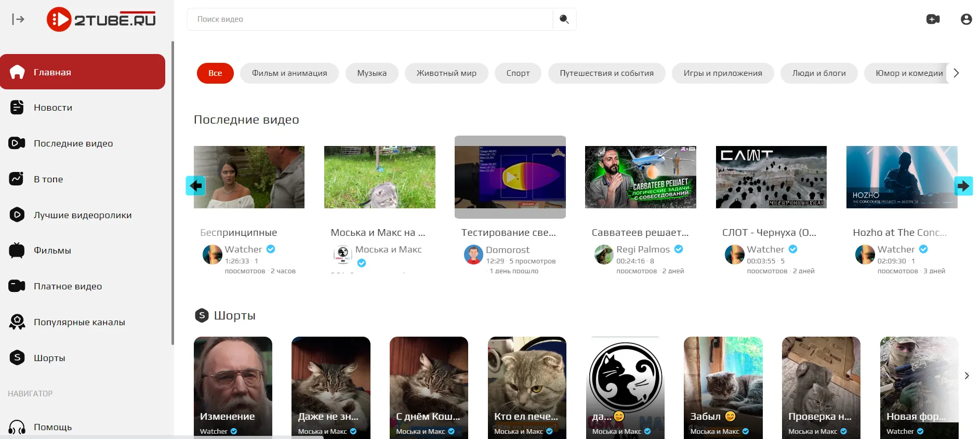
Task: Expand more shorts with right chevron
Action: click(x=966, y=376)
